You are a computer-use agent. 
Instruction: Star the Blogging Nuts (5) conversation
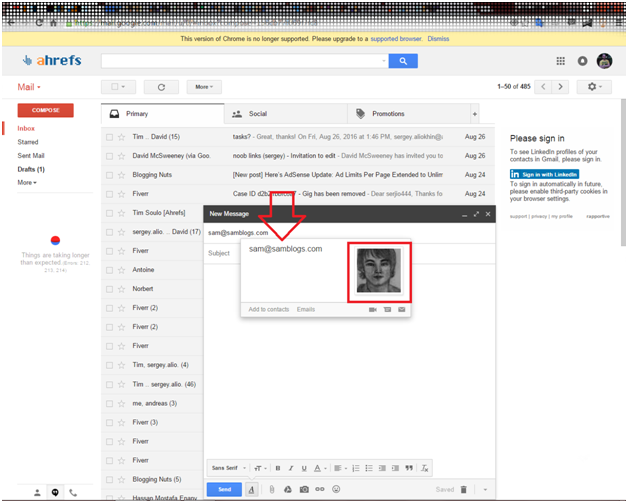[x=121, y=480]
